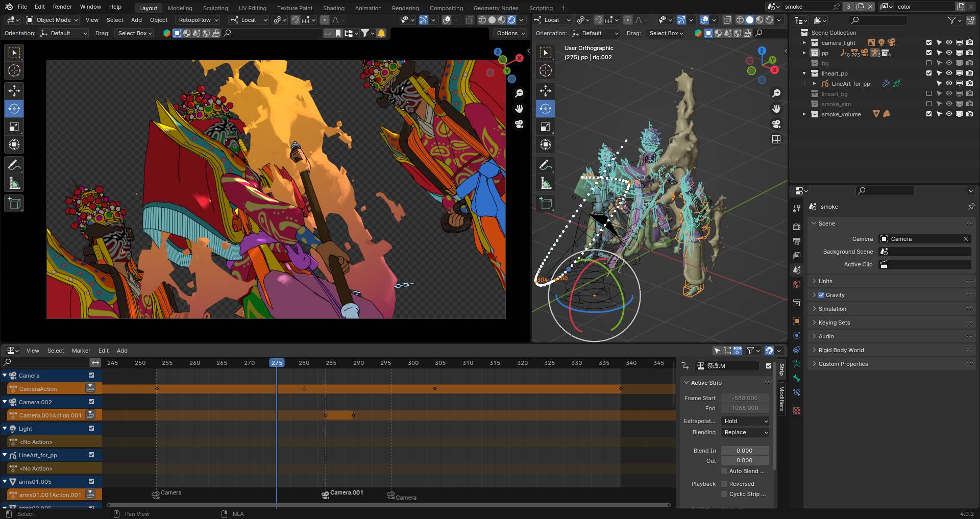Enable the Gravity checkbox
The height and width of the screenshot is (519, 980).
[821, 295]
